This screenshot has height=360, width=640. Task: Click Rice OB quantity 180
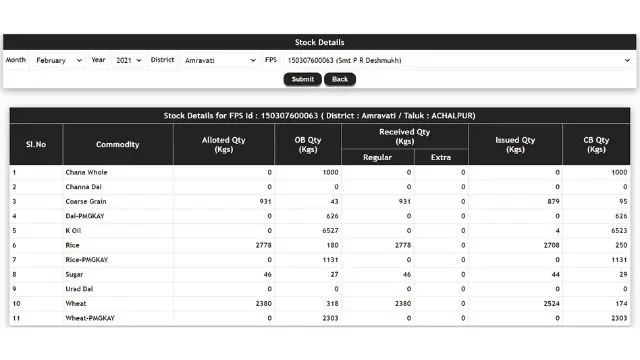click(332, 245)
